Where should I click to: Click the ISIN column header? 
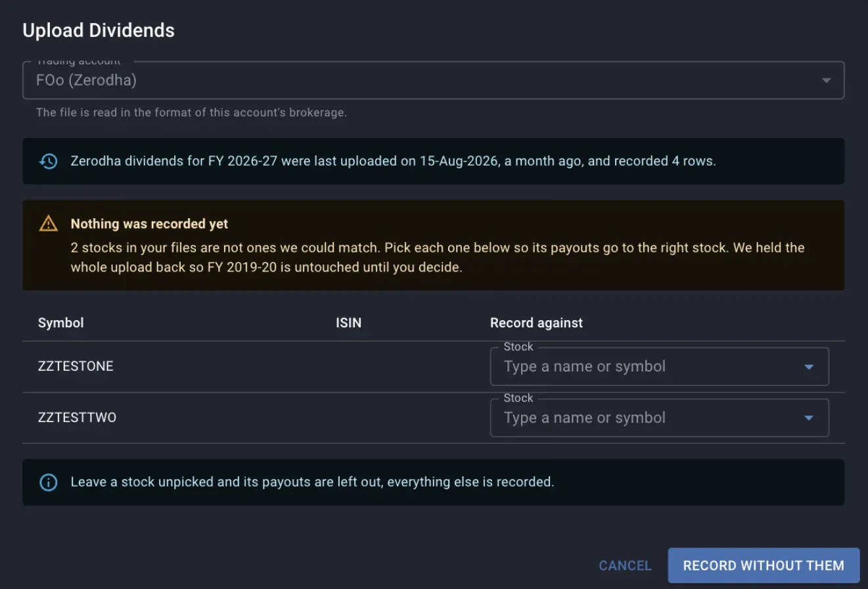pyautogui.click(x=348, y=323)
